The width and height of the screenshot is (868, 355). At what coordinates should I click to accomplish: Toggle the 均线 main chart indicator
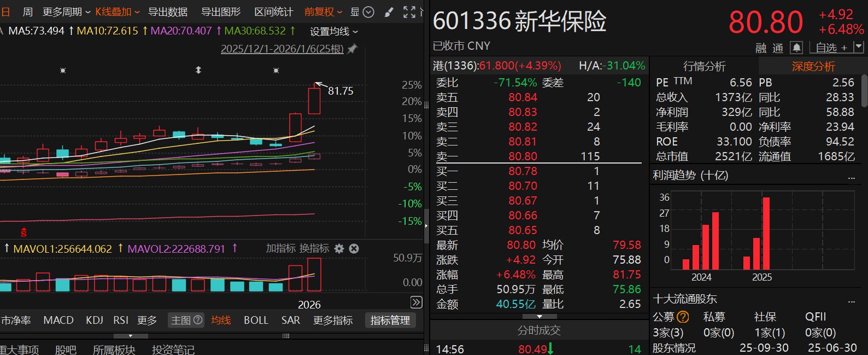click(221, 320)
